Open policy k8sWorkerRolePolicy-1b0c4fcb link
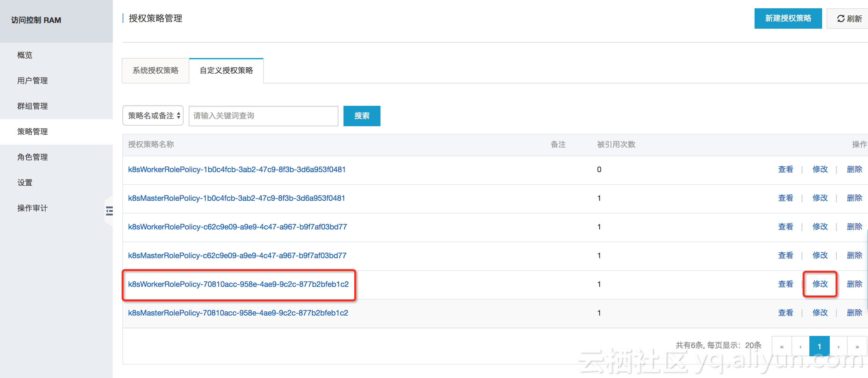Image resolution: width=868 pixels, height=378 pixels. pos(236,170)
